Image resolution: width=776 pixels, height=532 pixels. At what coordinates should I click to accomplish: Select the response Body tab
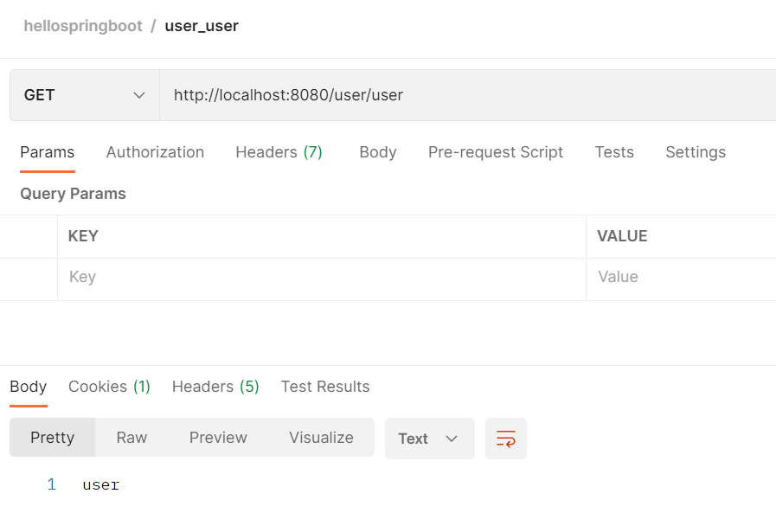click(x=29, y=387)
